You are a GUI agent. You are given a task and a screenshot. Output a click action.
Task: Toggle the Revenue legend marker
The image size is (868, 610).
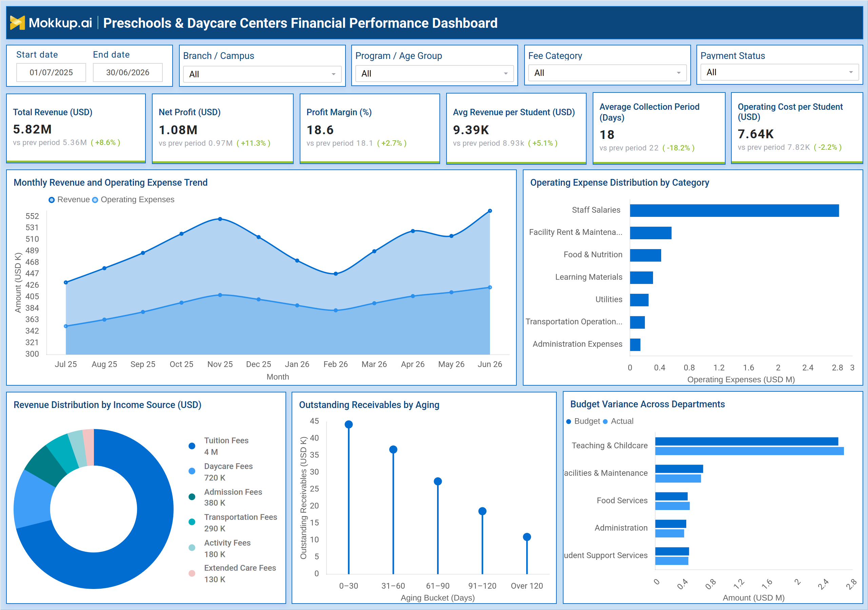[52, 200]
